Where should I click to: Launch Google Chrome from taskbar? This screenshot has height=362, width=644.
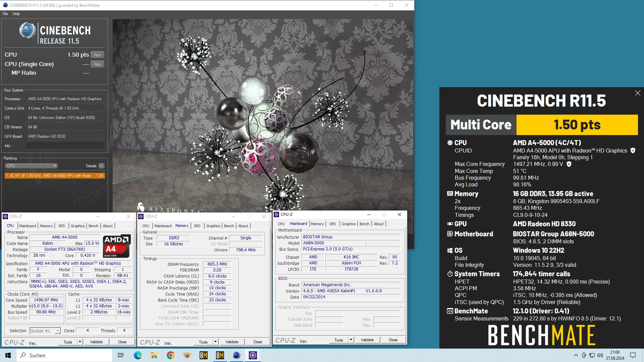click(170, 355)
